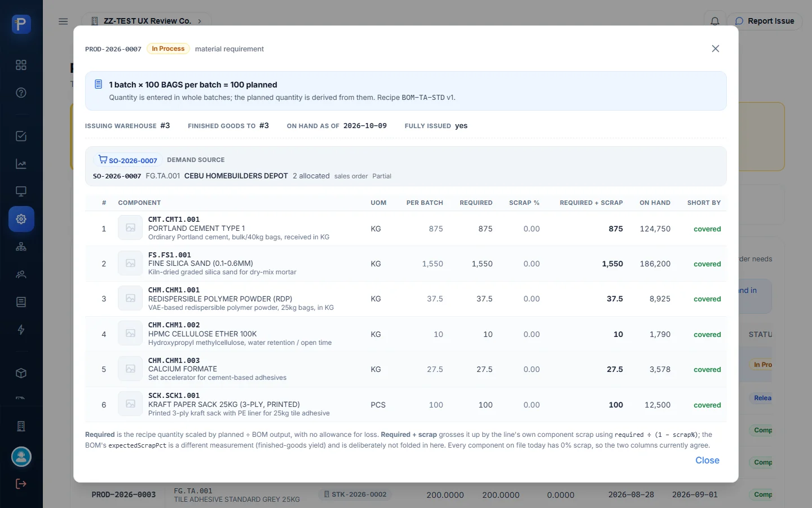Click the Kraft Paper Sack image thumbnail
Viewport: 812px width, 508px height.
pos(130,404)
